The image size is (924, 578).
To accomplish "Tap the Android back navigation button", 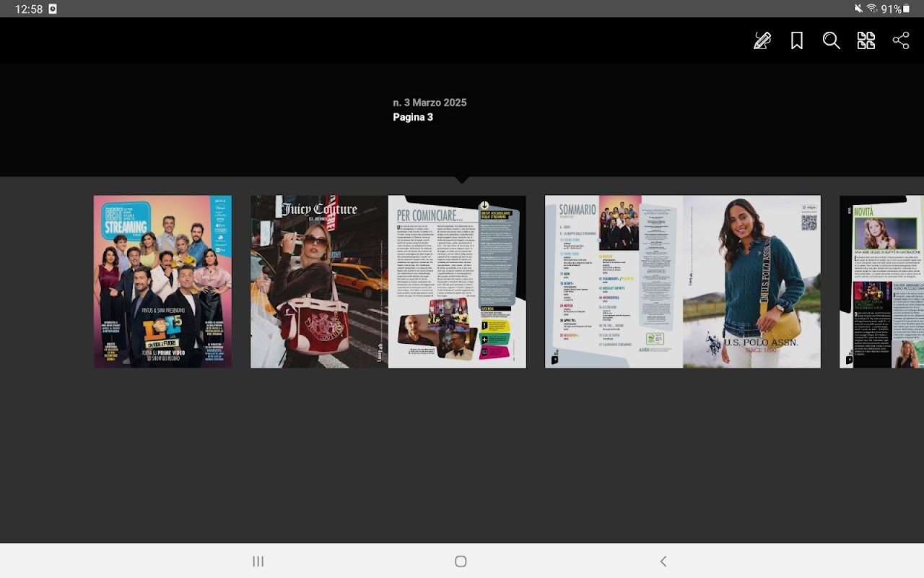I will click(663, 561).
